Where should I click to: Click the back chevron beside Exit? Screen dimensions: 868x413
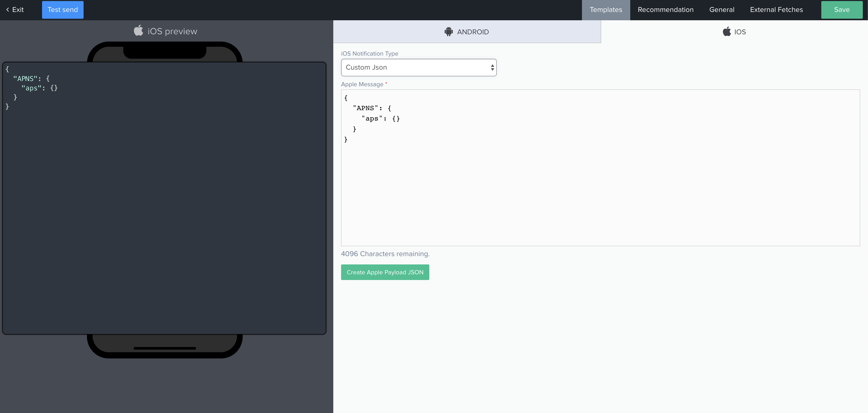(x=8, y=10)
